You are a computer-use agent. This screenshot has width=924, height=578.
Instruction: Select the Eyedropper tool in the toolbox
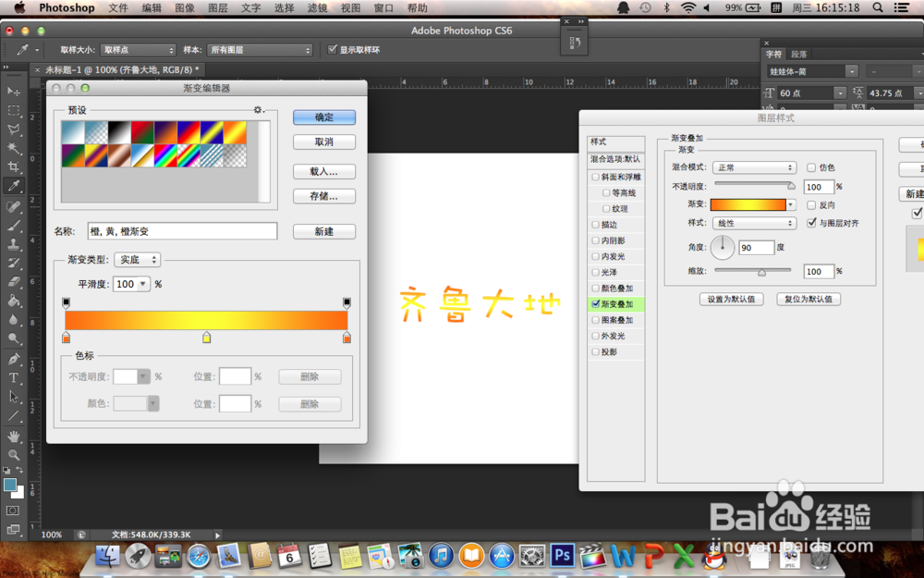tap(13, 186)
